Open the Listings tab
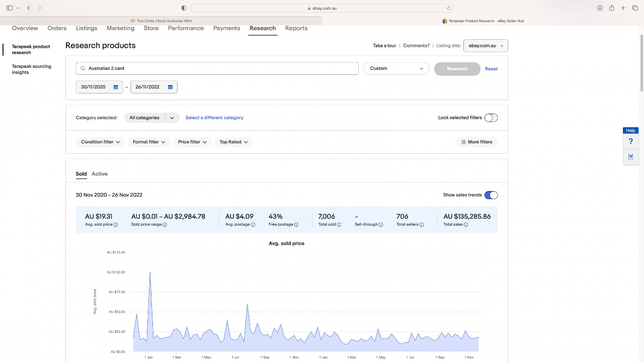The height and width of the screenshot is (362, 644). tap(87, 28)
